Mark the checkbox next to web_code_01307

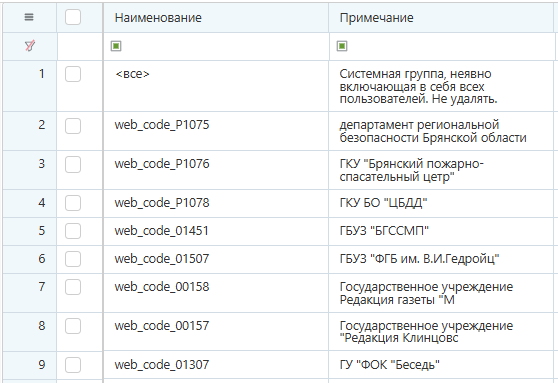pyautogui.click(x=73, y=365)
